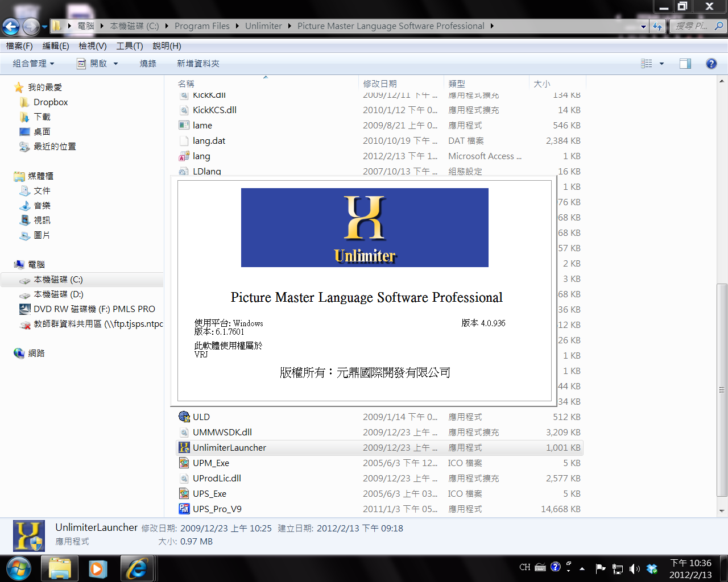Image resolution: width=728 pixels, height=582 pixels.
Task: Expand the recent pages dropdown beside navigation arrows
Action: coord(44,26)
